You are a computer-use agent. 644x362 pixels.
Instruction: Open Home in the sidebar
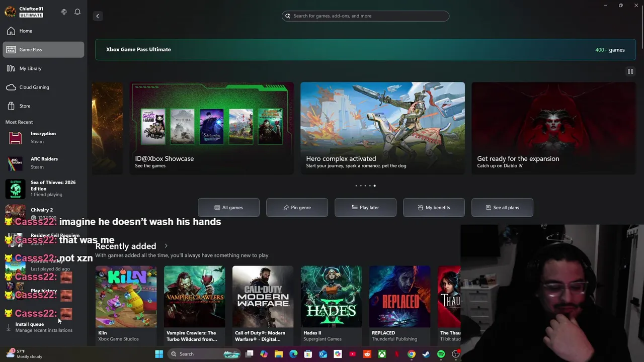tap(43, 31)
